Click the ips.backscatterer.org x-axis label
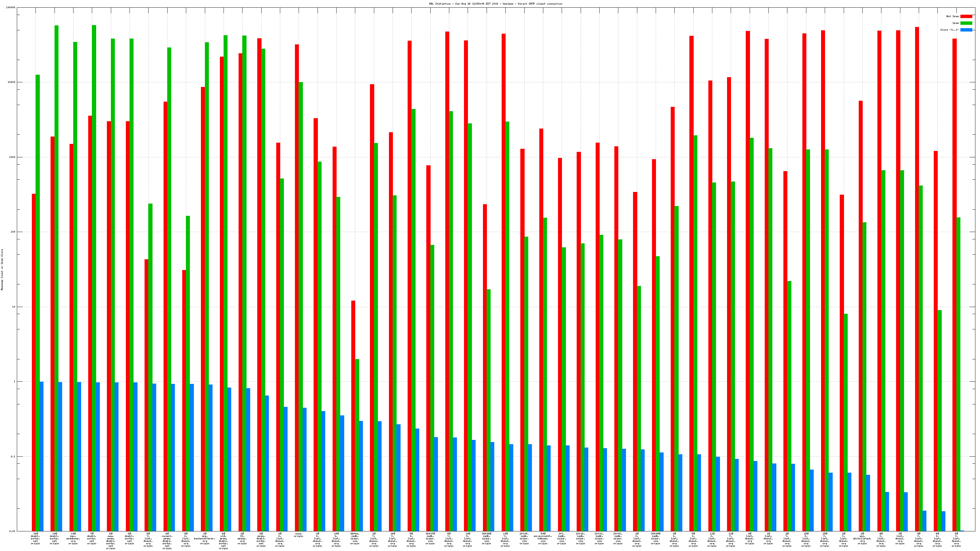 pyautogui.click(x=205, y=538)
